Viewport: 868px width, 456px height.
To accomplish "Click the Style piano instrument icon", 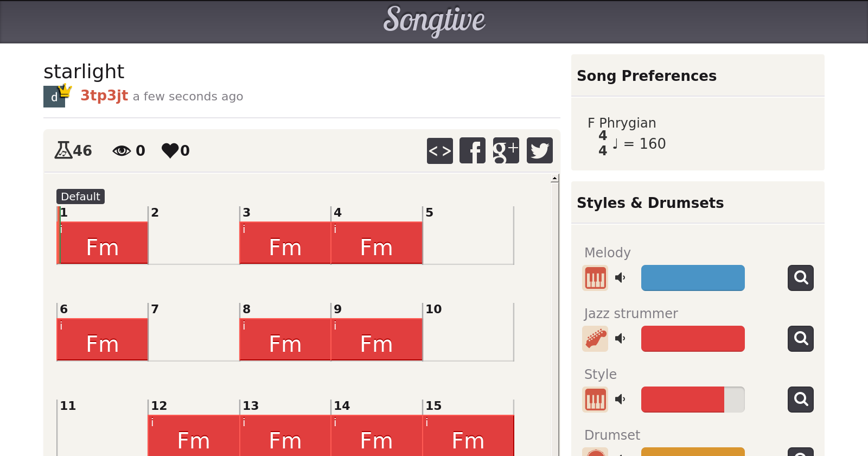I will pos(595,400).
